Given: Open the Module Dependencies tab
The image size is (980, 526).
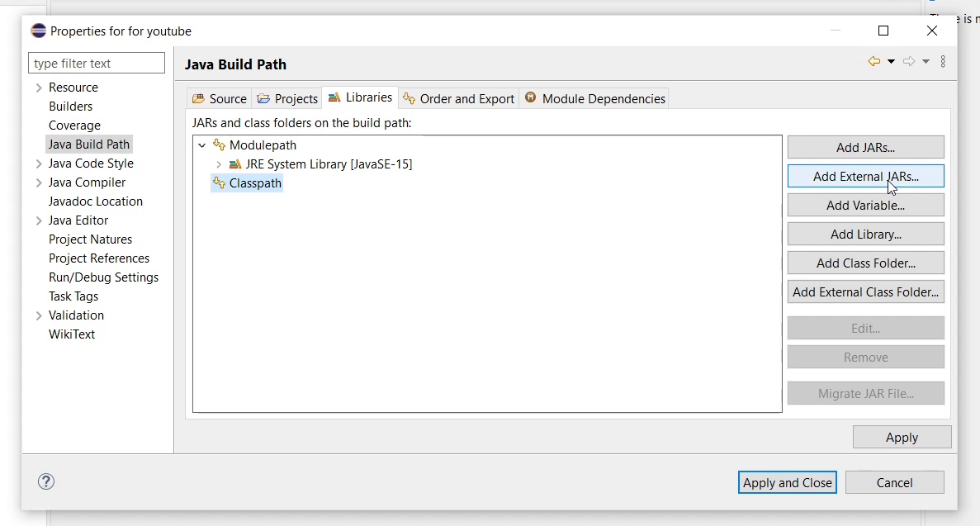Looking at the screenshot, I should coord(595,99).
